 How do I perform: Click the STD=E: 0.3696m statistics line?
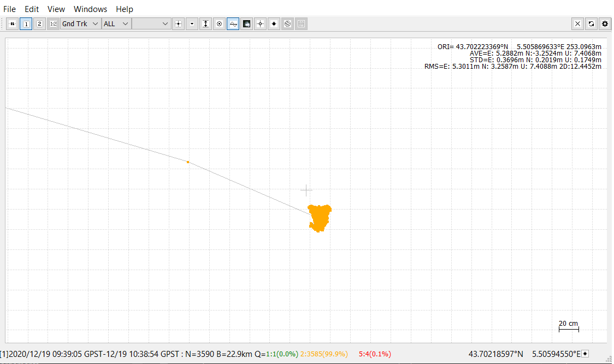click(535, 60)
